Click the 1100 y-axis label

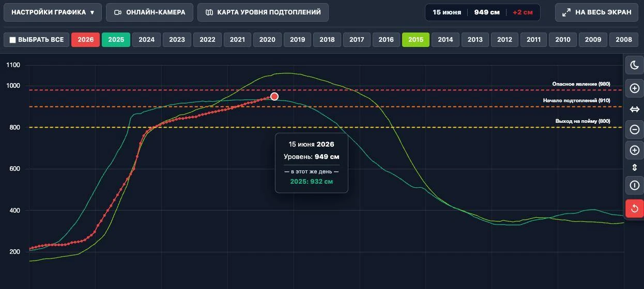tap(13, 65)
